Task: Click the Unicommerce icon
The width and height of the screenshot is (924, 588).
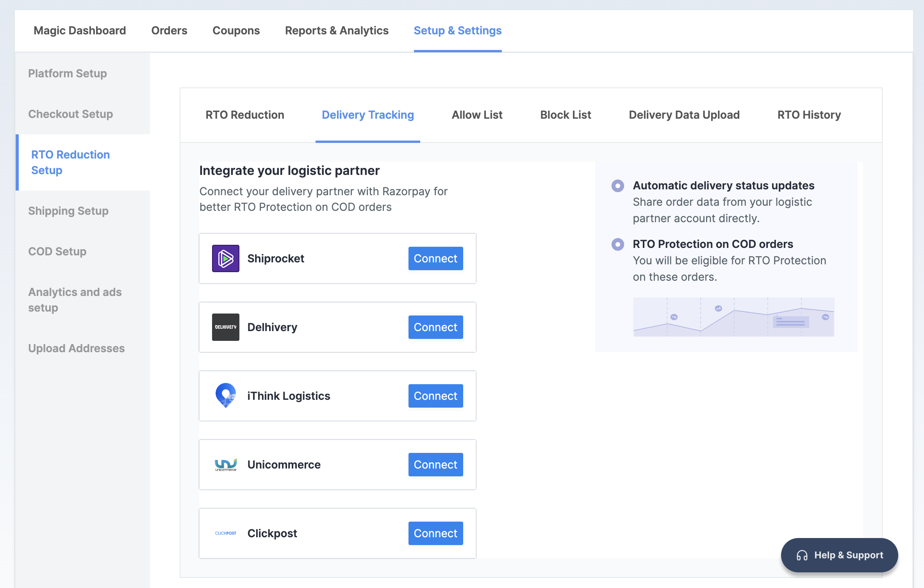Action: [x=226, y=464]
